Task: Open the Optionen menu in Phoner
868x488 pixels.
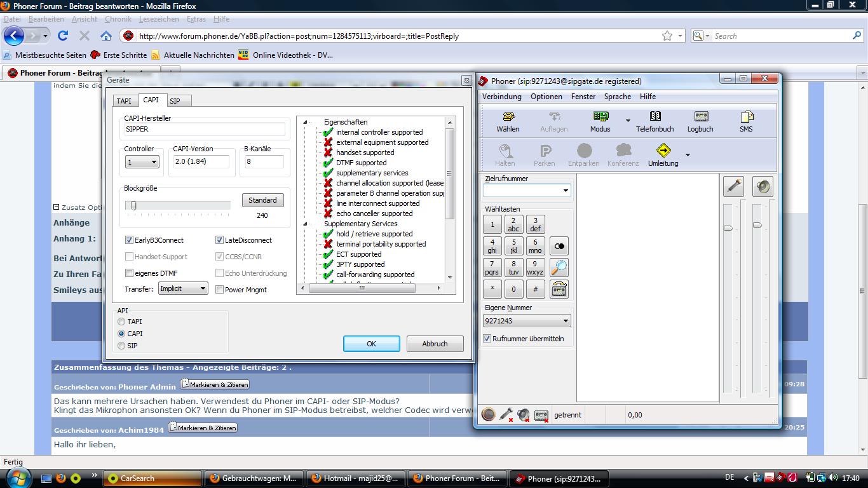Action: [546, 97]
